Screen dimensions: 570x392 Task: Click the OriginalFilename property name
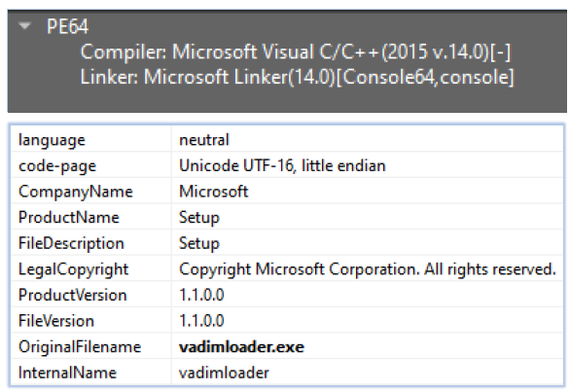pos(80,347)
